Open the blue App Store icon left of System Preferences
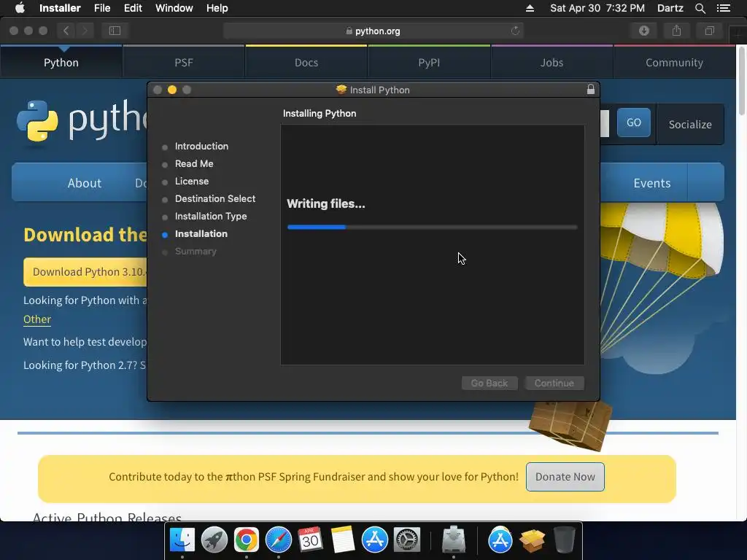Image resolution: width=747 pixels, height=560 pixels. (x=374, y=540)
